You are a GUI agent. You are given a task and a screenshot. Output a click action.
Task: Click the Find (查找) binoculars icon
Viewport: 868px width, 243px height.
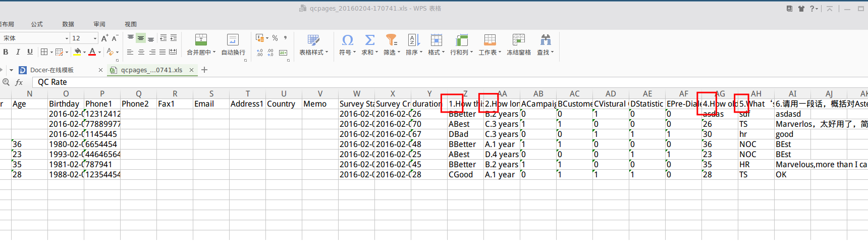click(545, 40)
